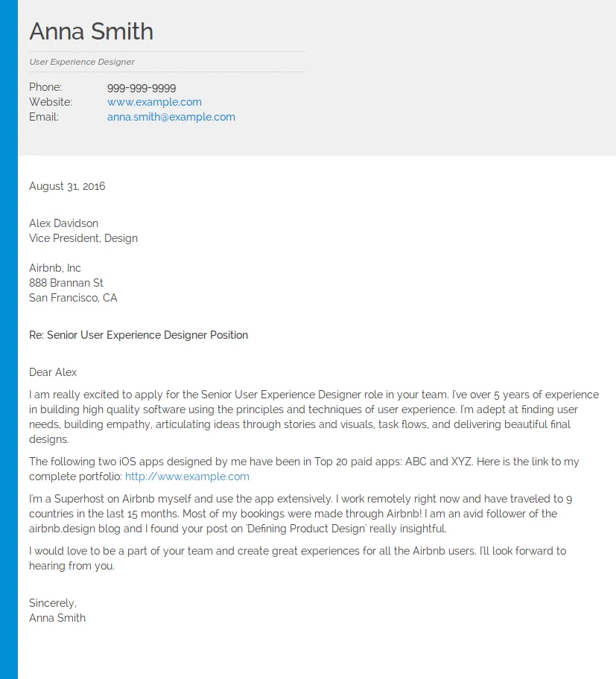Click the Website label
Image resolution: width=616 pixels, height=679 pixels.
[51, 102]
